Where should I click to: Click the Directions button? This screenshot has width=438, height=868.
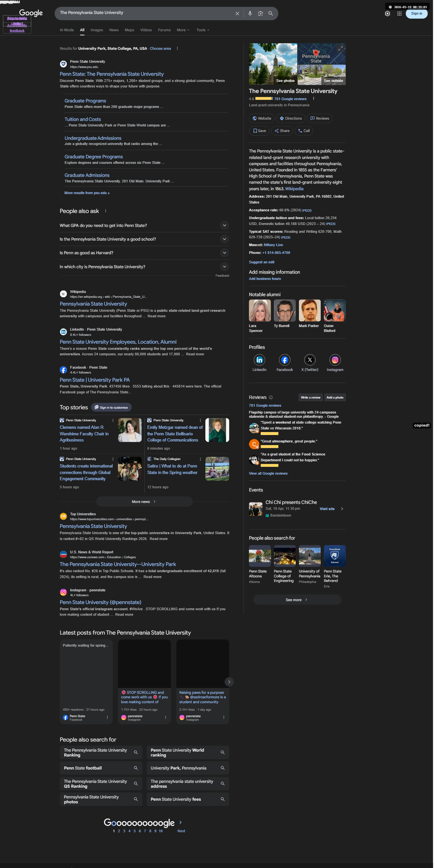290,118
